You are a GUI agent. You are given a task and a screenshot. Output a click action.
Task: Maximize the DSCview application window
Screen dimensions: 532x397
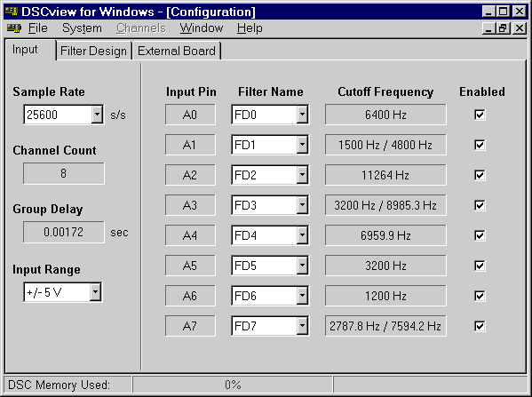504,12
